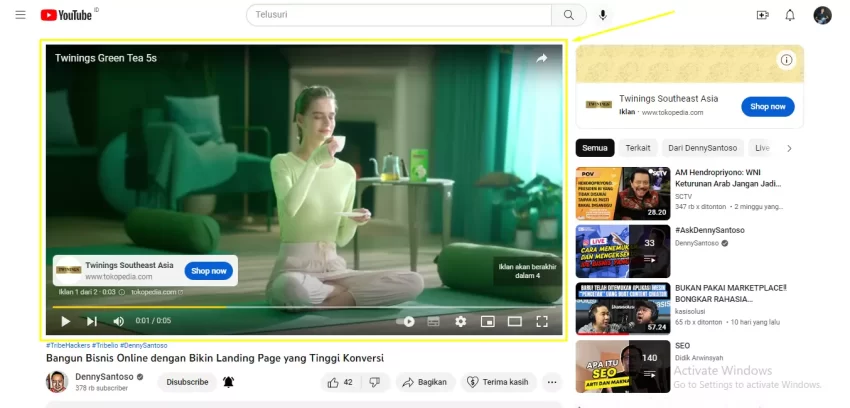850x408 pixels.
Task: Switch to miniplayer mode
Action: [x=488, y=321]
